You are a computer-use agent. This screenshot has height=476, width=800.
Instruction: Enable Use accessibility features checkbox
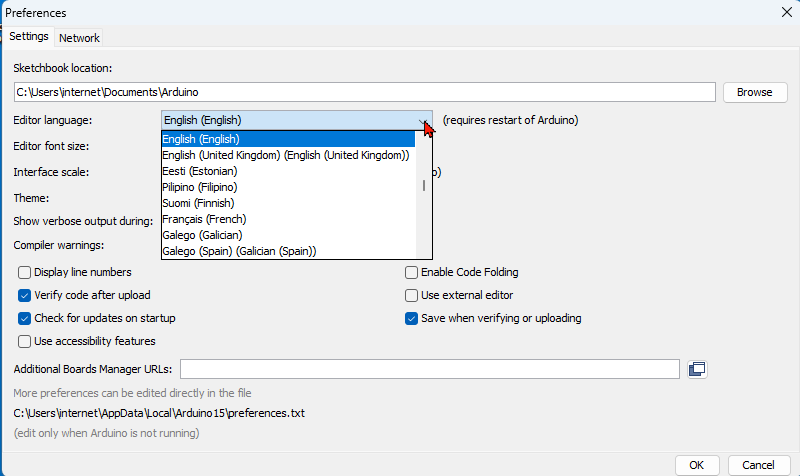(x=25, y=341)
